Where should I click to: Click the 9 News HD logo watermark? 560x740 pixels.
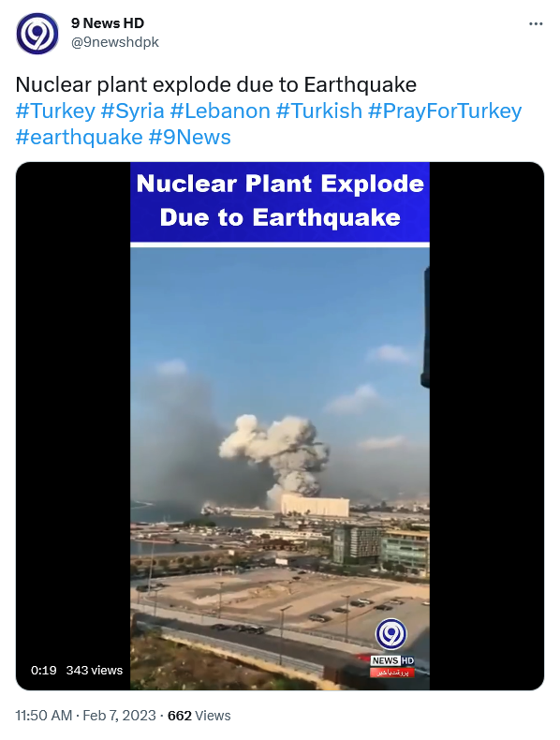[x=391, y=647]
